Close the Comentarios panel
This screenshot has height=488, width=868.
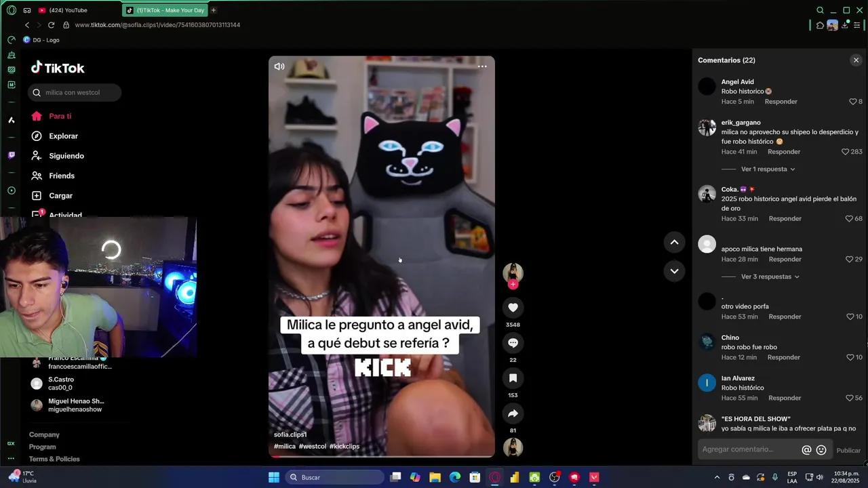[856, 60]
